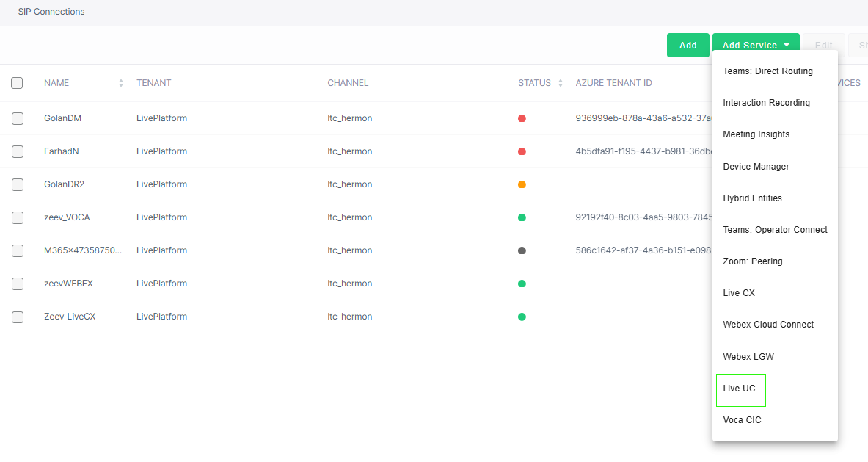Tick the FarhadN row checkbox

[18, 152]
